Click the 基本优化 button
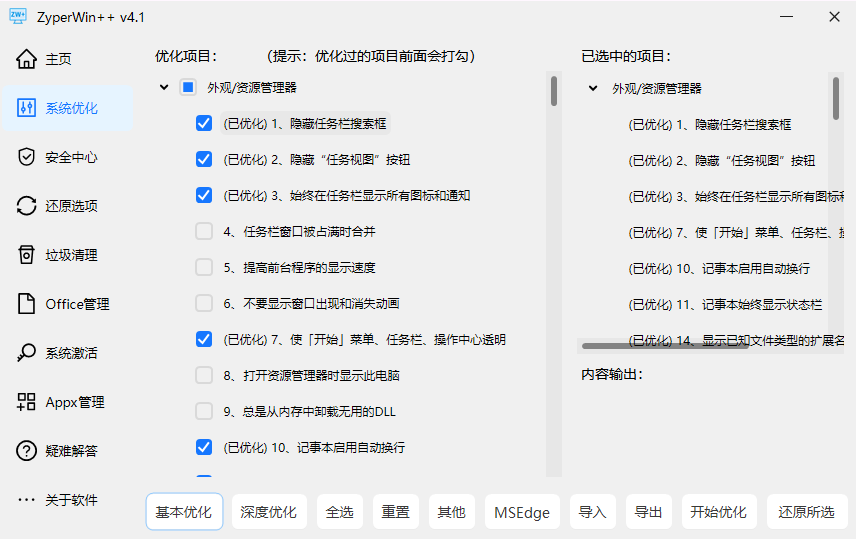856x539 pixels. (x=184, y=512)
